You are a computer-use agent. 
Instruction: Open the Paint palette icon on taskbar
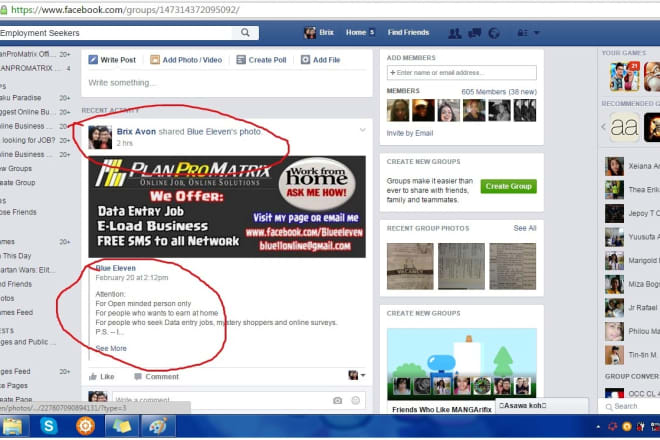[158, 426]
